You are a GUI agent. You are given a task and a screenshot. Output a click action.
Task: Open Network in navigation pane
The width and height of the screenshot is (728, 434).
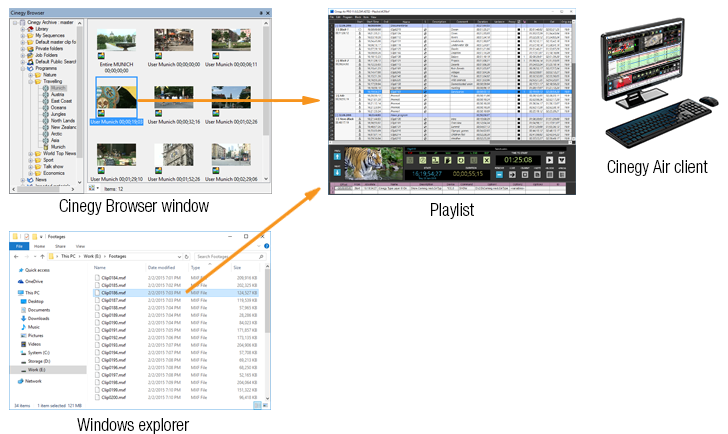[x=32, y=381]
